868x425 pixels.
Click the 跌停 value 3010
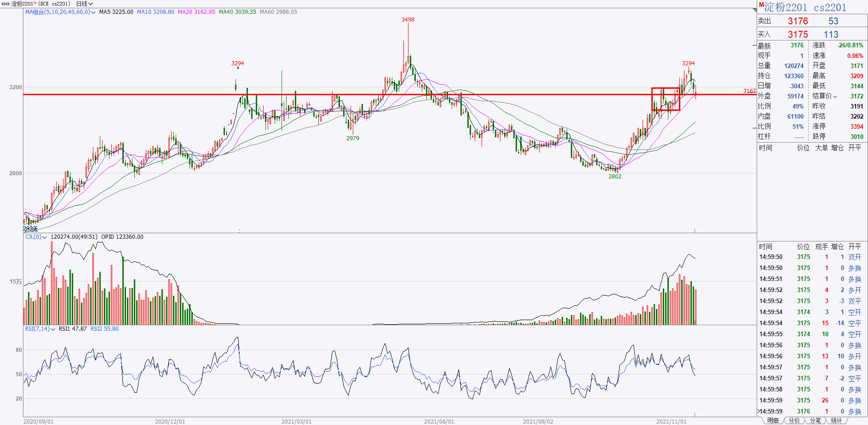(x=857, y=137)
